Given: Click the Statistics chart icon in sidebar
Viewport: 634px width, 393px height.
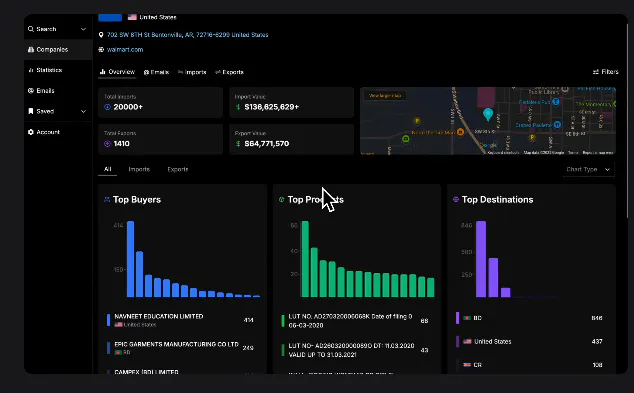Looking at the screenshot, I should point(31,70).
